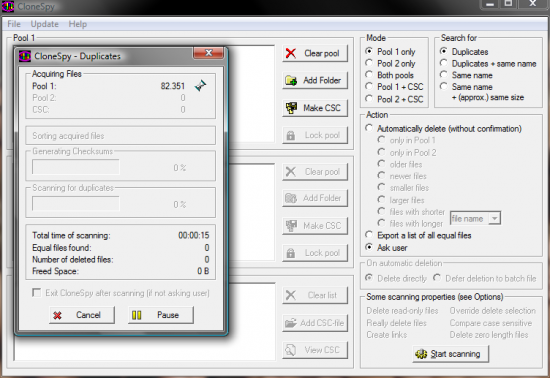Screen dimensions: 550x378
Task: Click the open folder icon on Add CSC-file
Action: pos(291,323)
